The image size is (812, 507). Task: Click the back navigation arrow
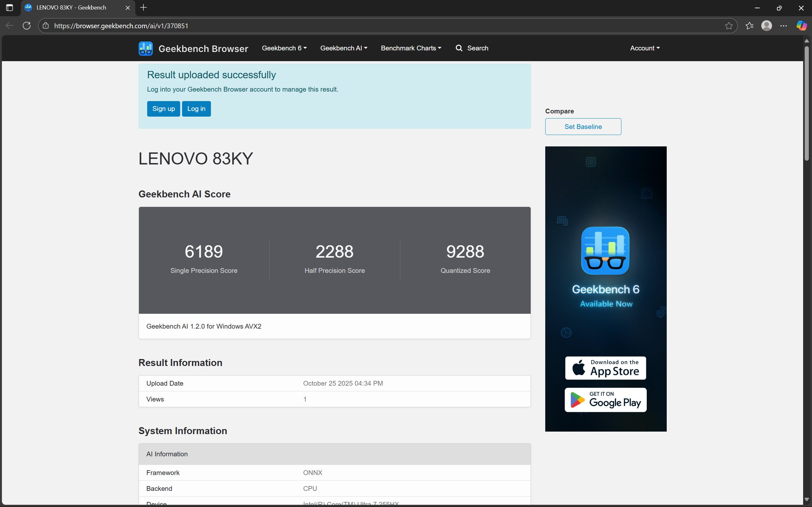(x=10, y=25)
